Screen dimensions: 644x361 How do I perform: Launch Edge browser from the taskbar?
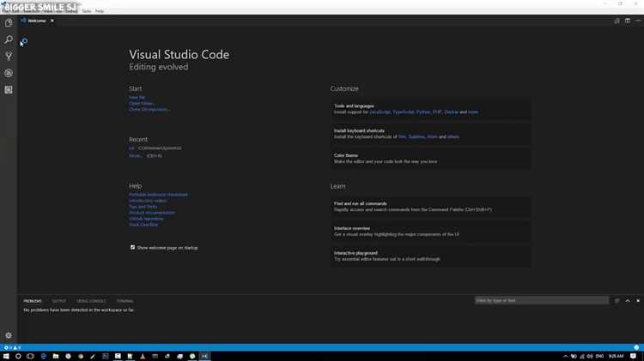point(43,356)
